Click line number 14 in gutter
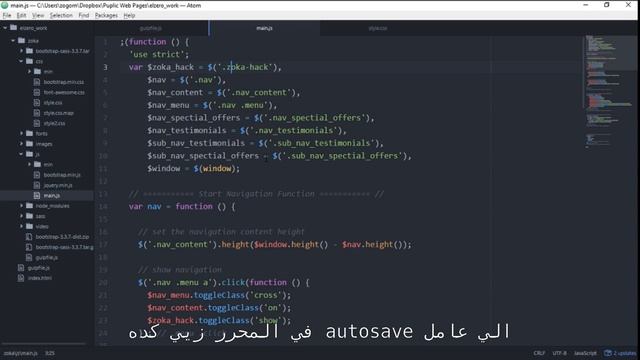Image resolution: width=640 pixels, height=360 pixels. [x=103, y=207]
